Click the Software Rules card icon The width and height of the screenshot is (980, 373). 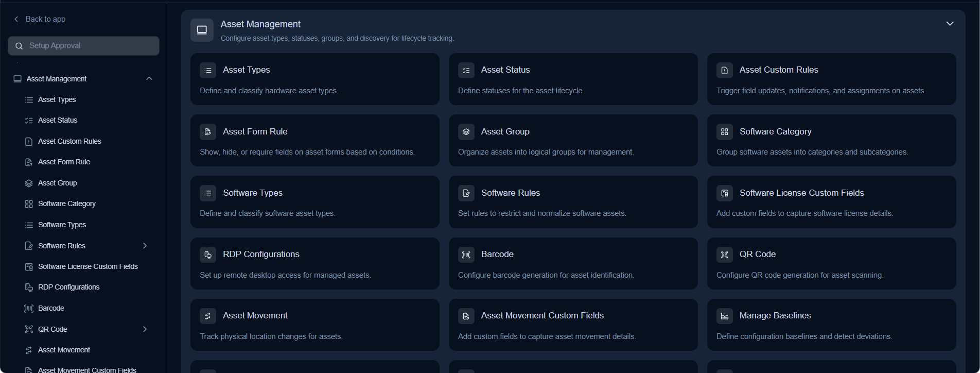466,193
